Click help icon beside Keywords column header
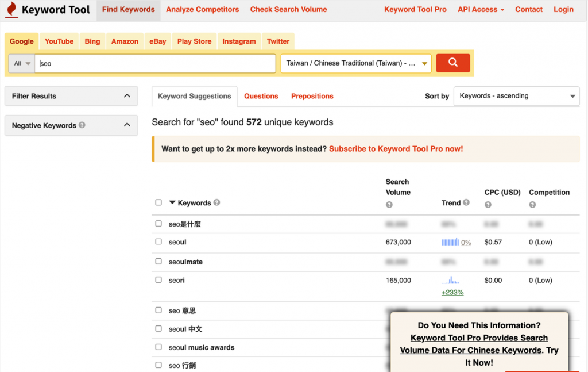The image size is (588, 372). tap(216, 202)
